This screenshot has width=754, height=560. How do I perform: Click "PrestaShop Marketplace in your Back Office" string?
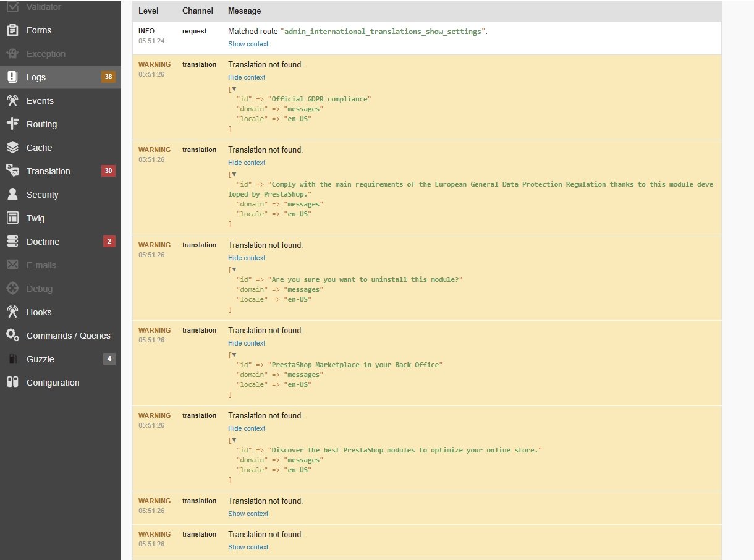coord(355,365)
